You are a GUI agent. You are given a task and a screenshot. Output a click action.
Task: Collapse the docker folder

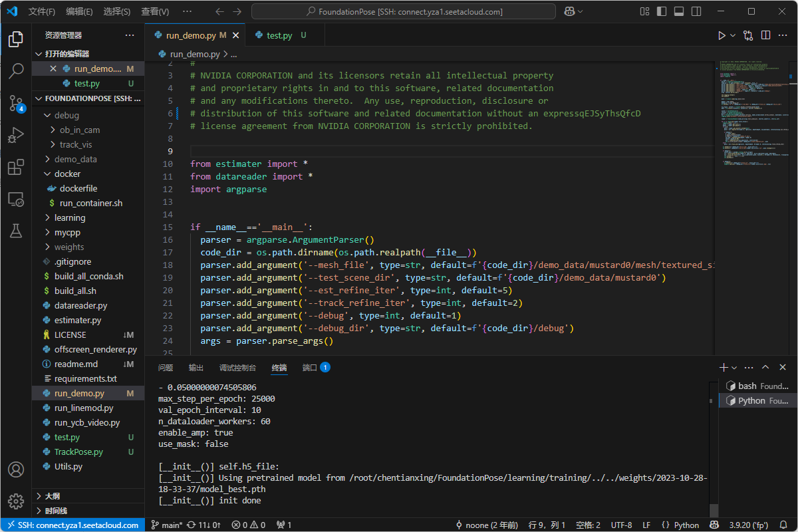click(67, 174)
